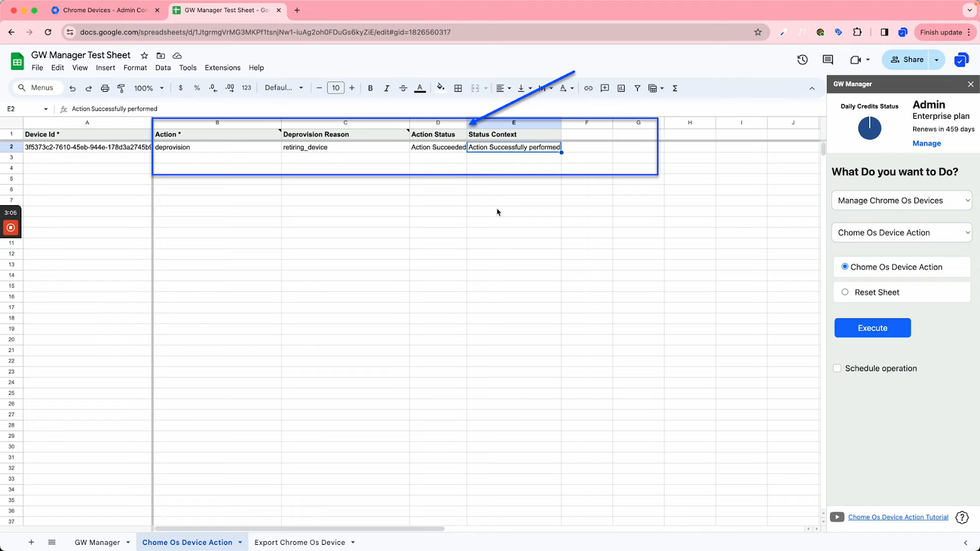Viewport: 980px width, 551px height.
Task: Click the font size input field
Action: tap(336, 88)
